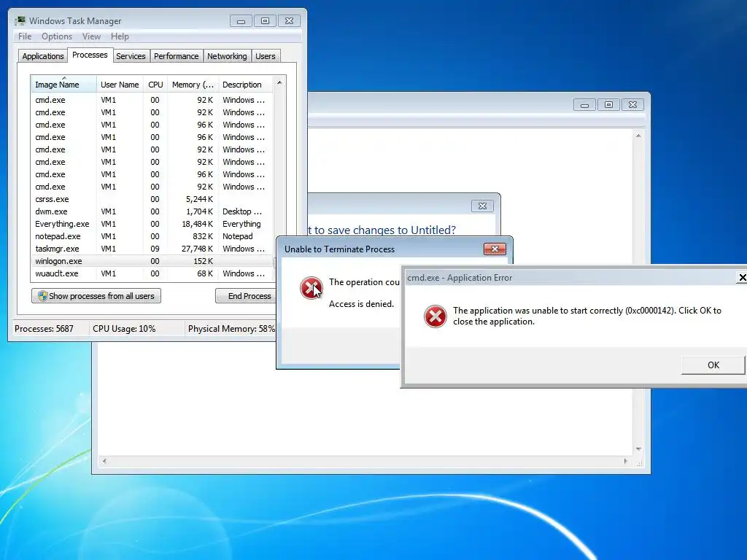Click OK in cmd.exe Application Error dialog
Viewport: 747px width, 560px height.
(x=713, y=365)
